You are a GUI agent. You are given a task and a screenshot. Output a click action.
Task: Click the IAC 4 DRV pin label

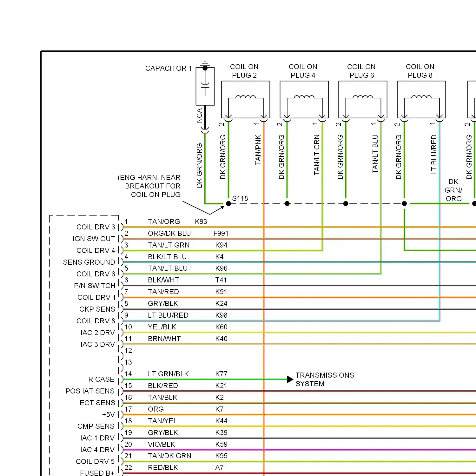click(x=97, y=450)
